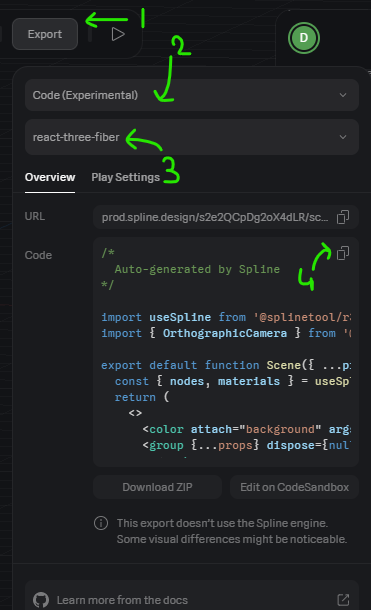The height and width of the screenshot is (610, 371).
Task: Click the GitHub logo icon
Action: pyautogui.click(x=41, y=600)
